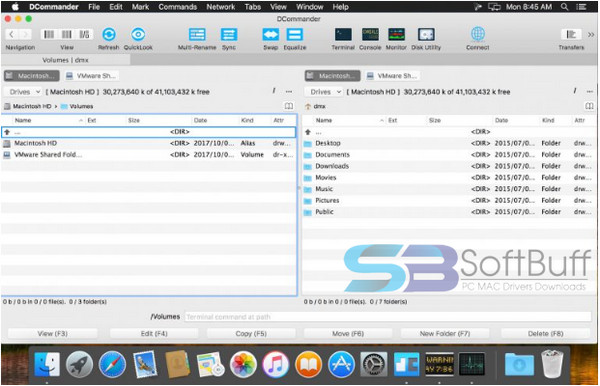Viewport: 600px width, 386px height.
Task: Select the Desktop folder in right panel
Action: click(x=449, y=143)
